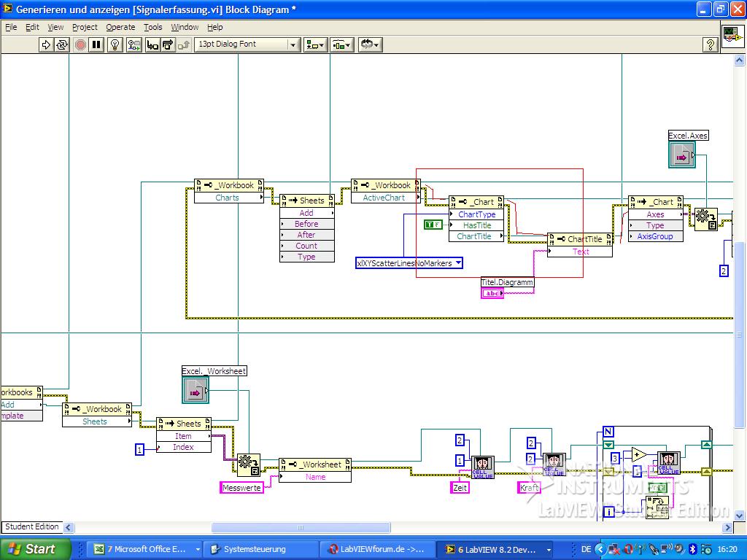Click the For Loop N count terminal
747x560 pixels.
click(608, 432)
